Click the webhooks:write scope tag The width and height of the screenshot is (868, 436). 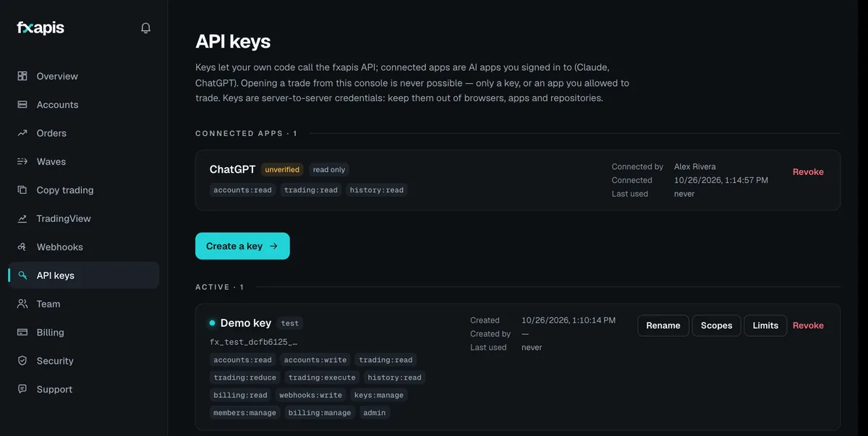[x=311, y=395]
